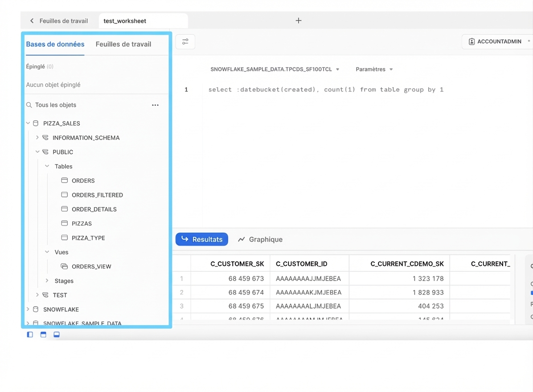
Task: Select the left panel layout icon at bottom left
Action: click(29, 334)
